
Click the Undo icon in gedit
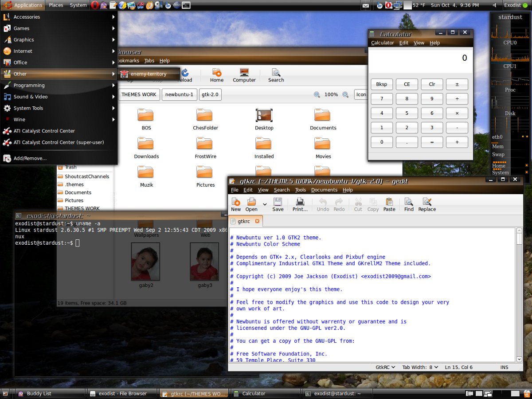click(323, 205)
